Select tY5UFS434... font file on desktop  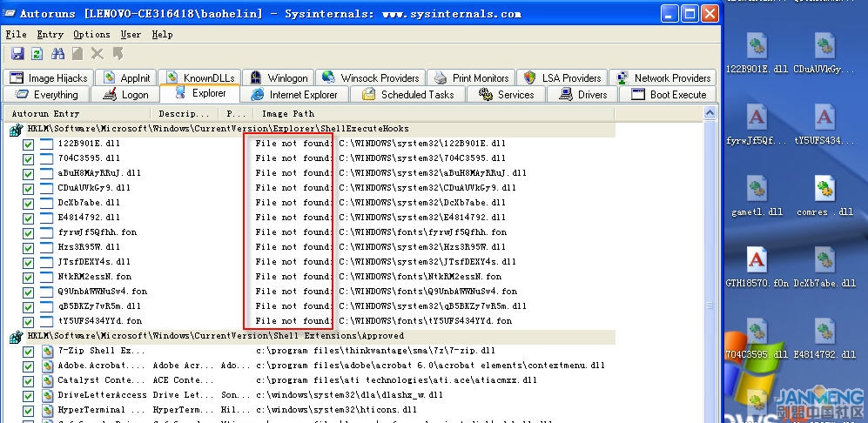click(824, 124)
